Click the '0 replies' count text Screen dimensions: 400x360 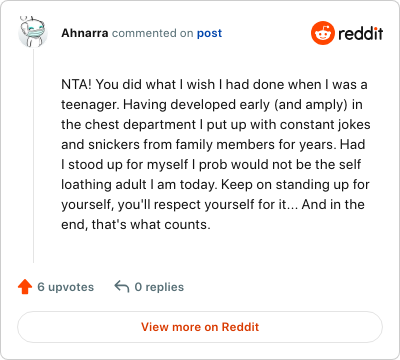point(159,287)
